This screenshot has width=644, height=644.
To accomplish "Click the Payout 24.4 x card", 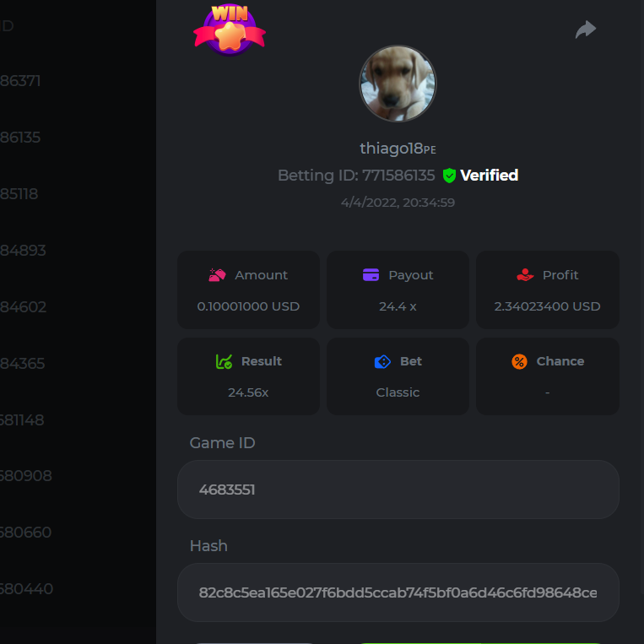I will (398, 290).
